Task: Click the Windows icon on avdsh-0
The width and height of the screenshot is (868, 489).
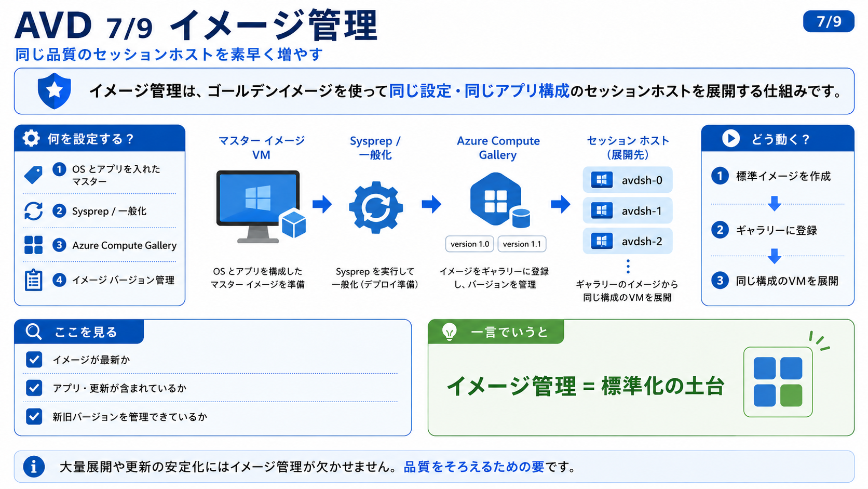Action: [x=602, y=180]
